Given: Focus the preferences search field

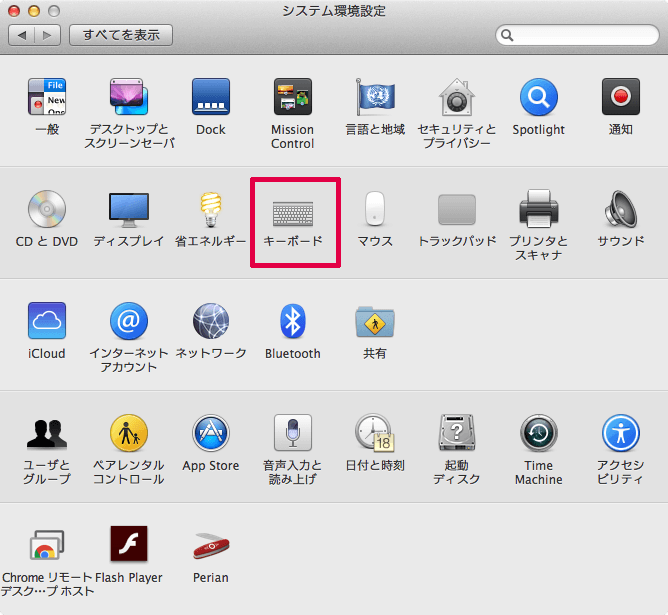Looking at the screenshot, I should [x=577, y=35].
